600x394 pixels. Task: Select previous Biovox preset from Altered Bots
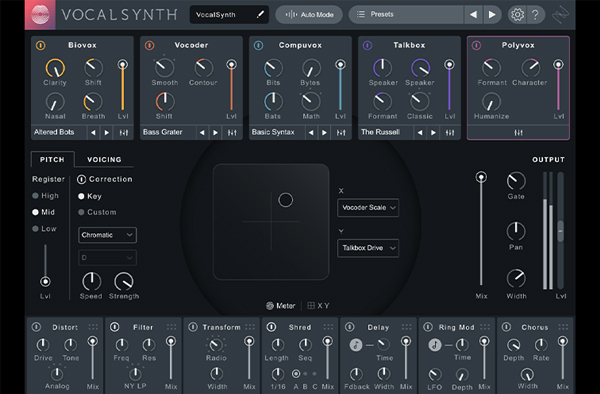click(93, 132)
